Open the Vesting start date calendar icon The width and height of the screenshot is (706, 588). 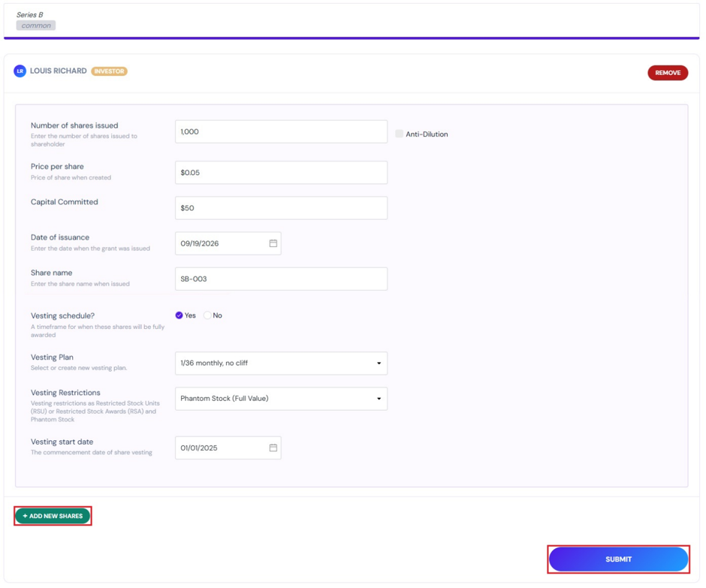(x=273, y=448)
